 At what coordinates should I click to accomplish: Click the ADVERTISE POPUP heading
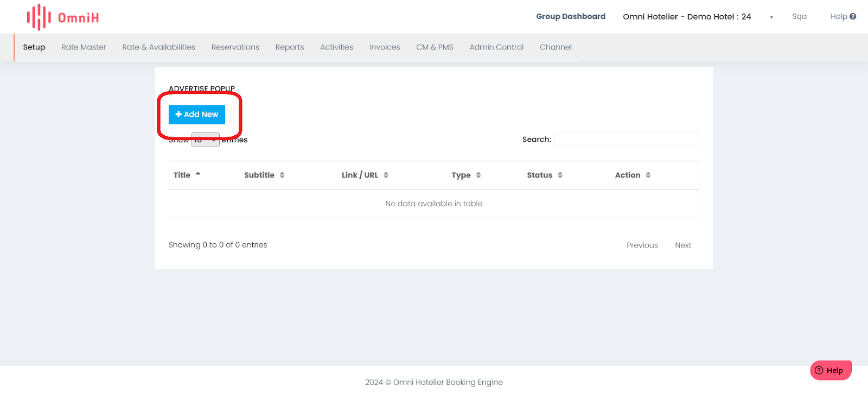click(x=202, y=89)
